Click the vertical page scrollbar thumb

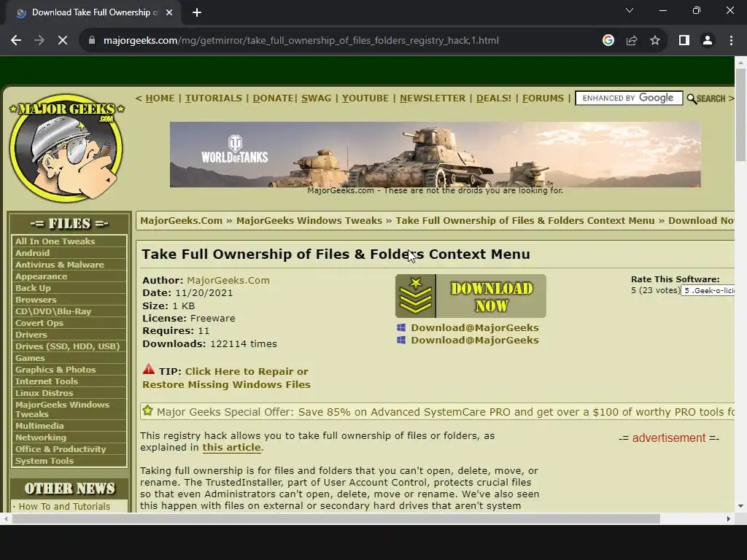(740, 114)
